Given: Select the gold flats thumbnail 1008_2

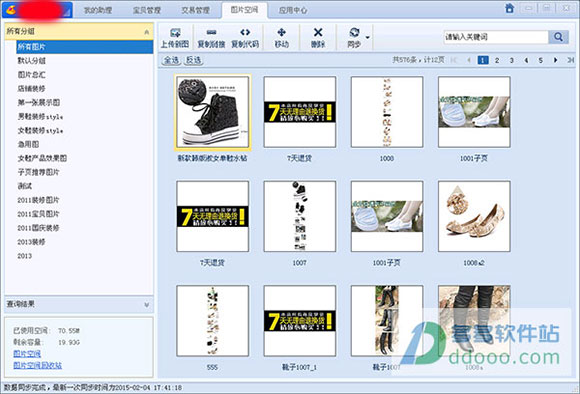Looking at the screenshot, I should [x=474, y=216].
